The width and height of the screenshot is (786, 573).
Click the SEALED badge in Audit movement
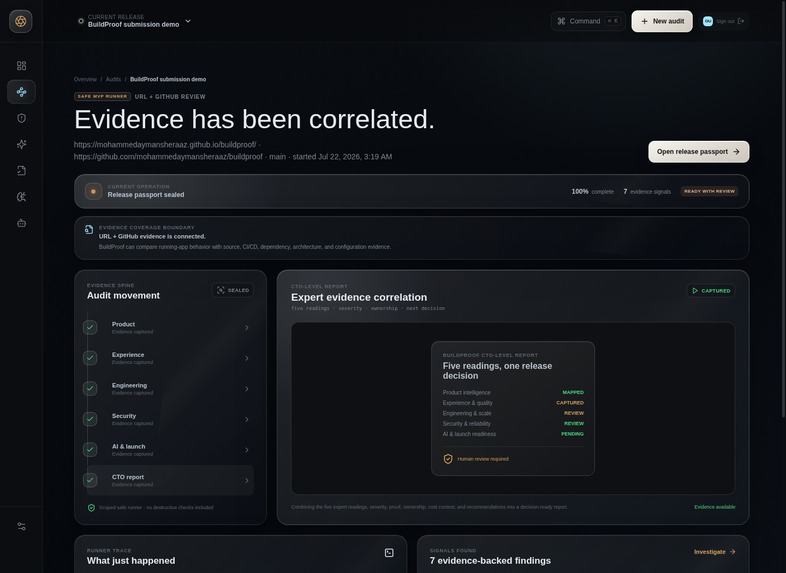[x=233, y=290]
